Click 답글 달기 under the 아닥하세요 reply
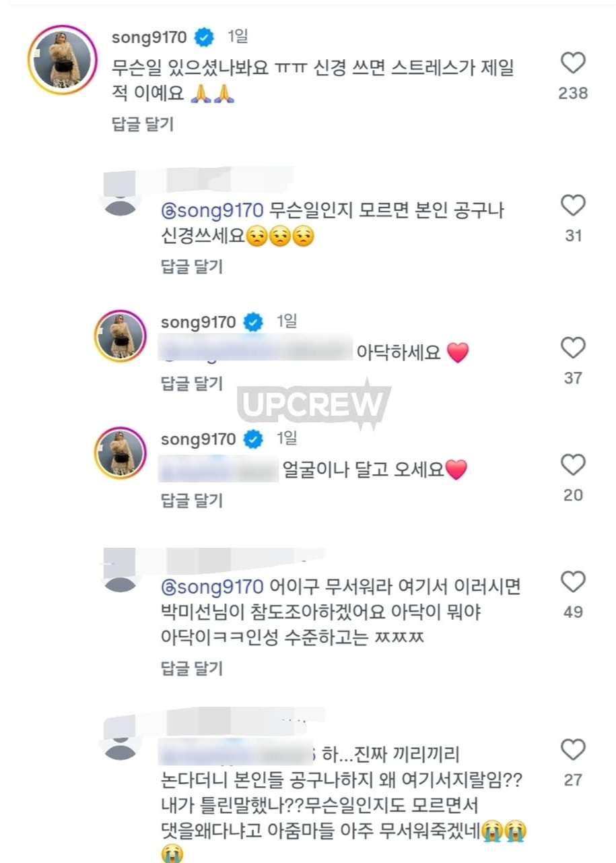The height and width of the screenshot is (863, 616). pos(191,384)
